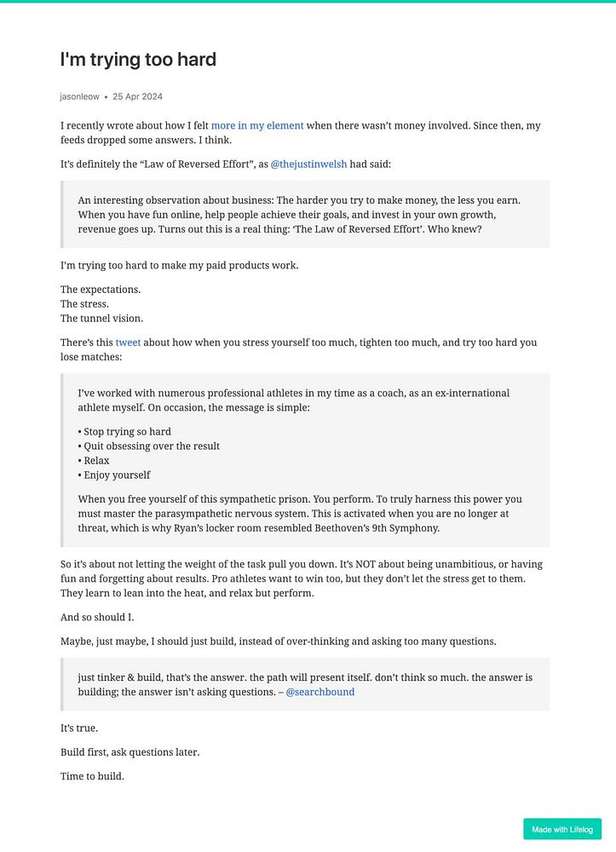Click the closing line "Time to build."
The height and width of the screenshot is (852, 616).
(x=92, y=776)
